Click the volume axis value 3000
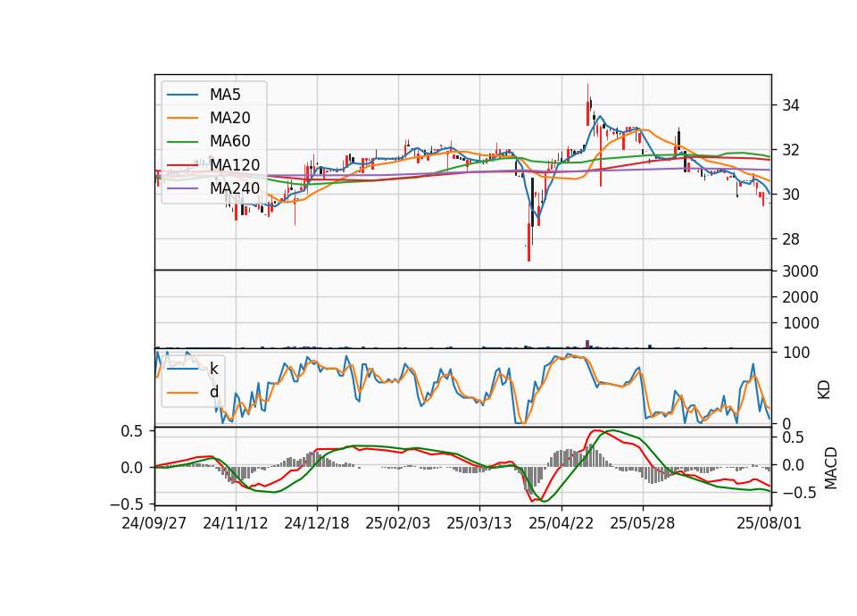This screenshot has width=857, height=616. click(800, 271)
